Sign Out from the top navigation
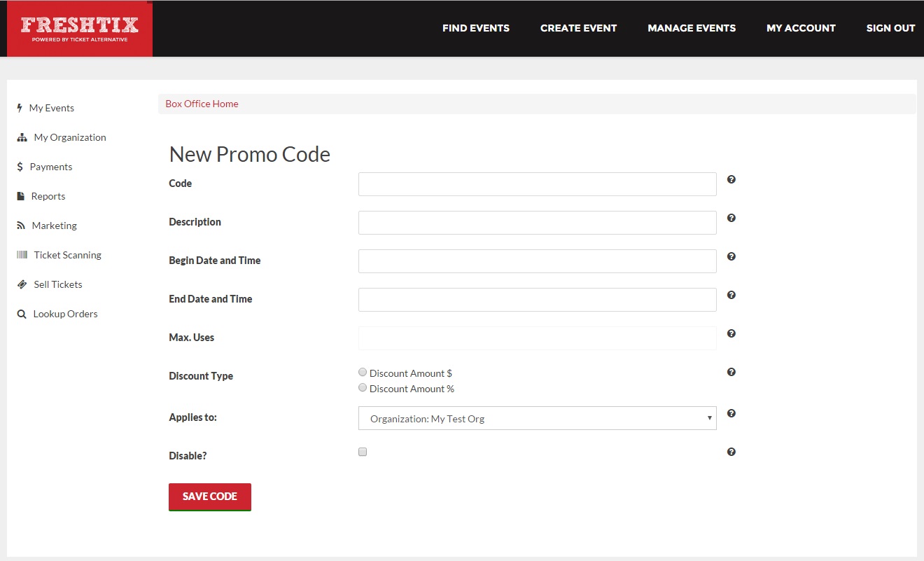This screenshot has width=924, height=561. point(891,28)
